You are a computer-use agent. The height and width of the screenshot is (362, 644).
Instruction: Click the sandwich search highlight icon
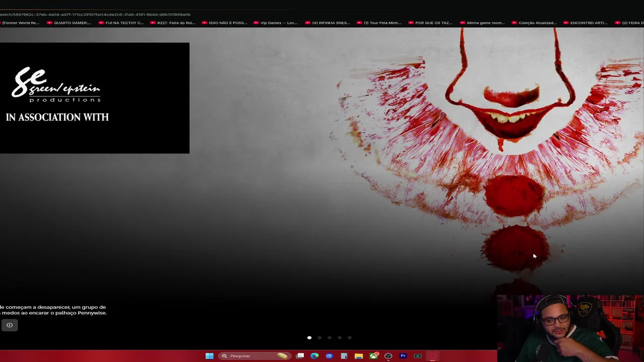coord(282,356)
